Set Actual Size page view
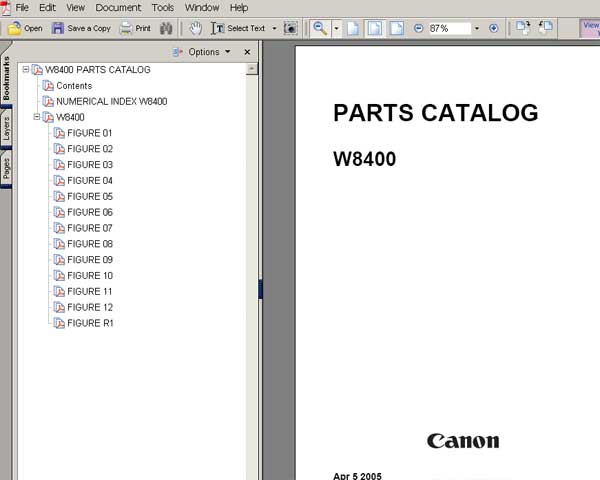 click(353, 28)
